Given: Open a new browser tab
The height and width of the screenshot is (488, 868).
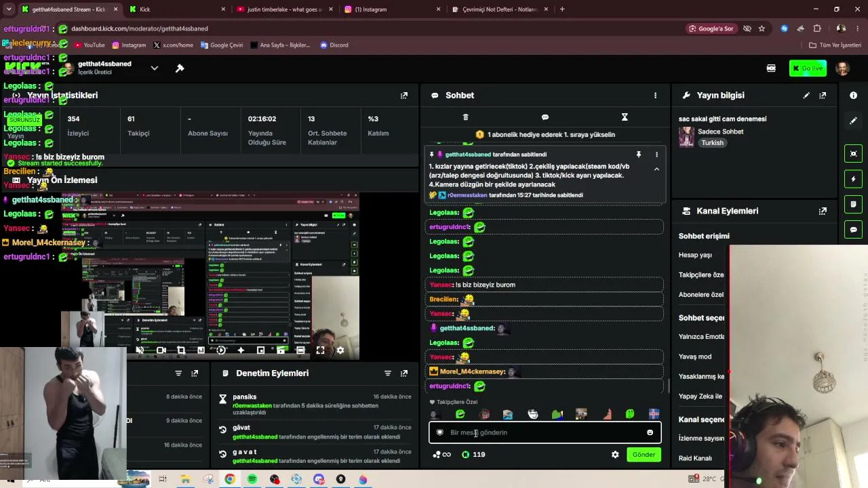Looking at the screenshot, I should point(562,9).
